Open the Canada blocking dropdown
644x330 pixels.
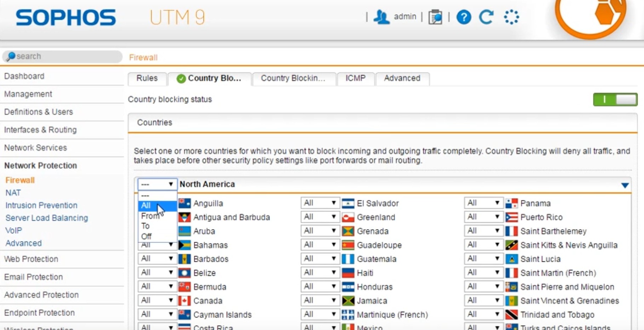coord(157,301)
